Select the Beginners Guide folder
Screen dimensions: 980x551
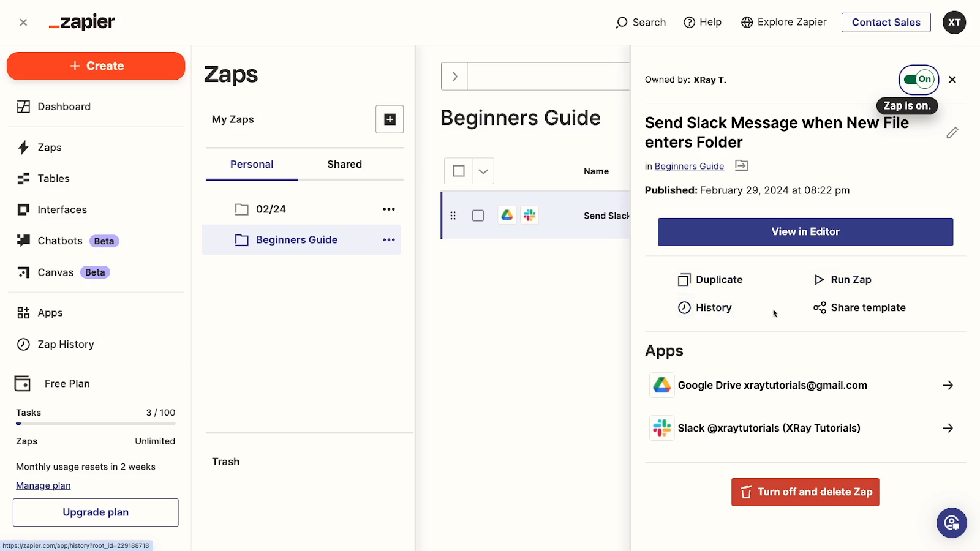(x=296, y=240)
